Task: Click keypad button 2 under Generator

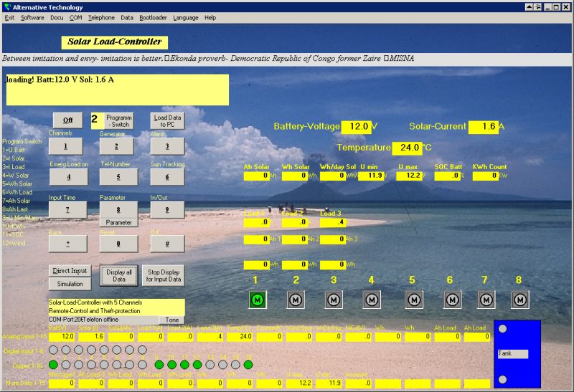Action: [116, 146]
